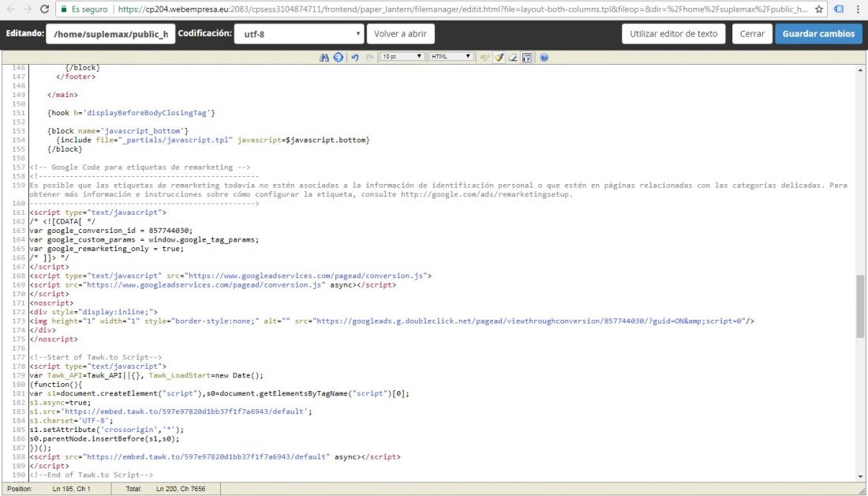The height and width of the screenshot is (496, 868).
Task: Click Utilizar editor de texto button
Action: click(x=673, y=34)
